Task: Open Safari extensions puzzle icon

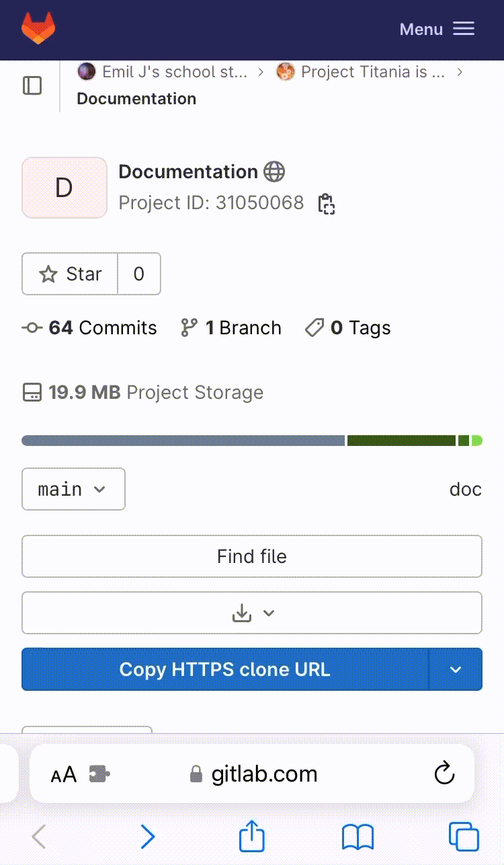Action: pos(99,774)
